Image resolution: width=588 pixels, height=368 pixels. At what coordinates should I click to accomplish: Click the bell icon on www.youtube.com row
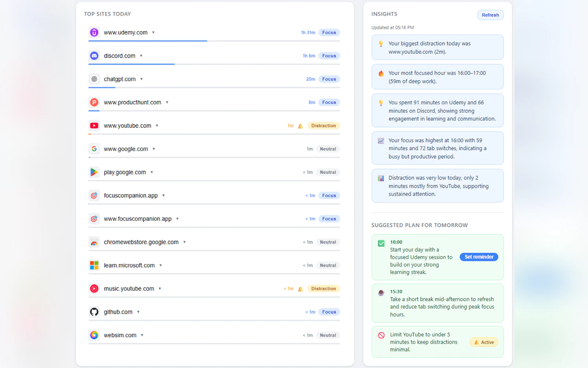pyautogui.click(x=300, y=126)
